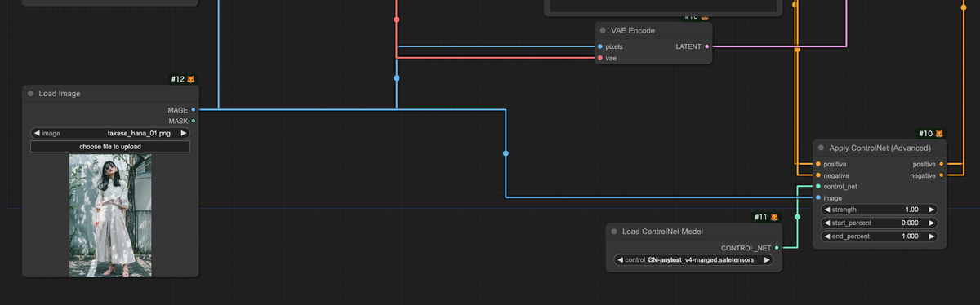Click the green link midpoint dot on control_net wire

[x=797, y=217]
